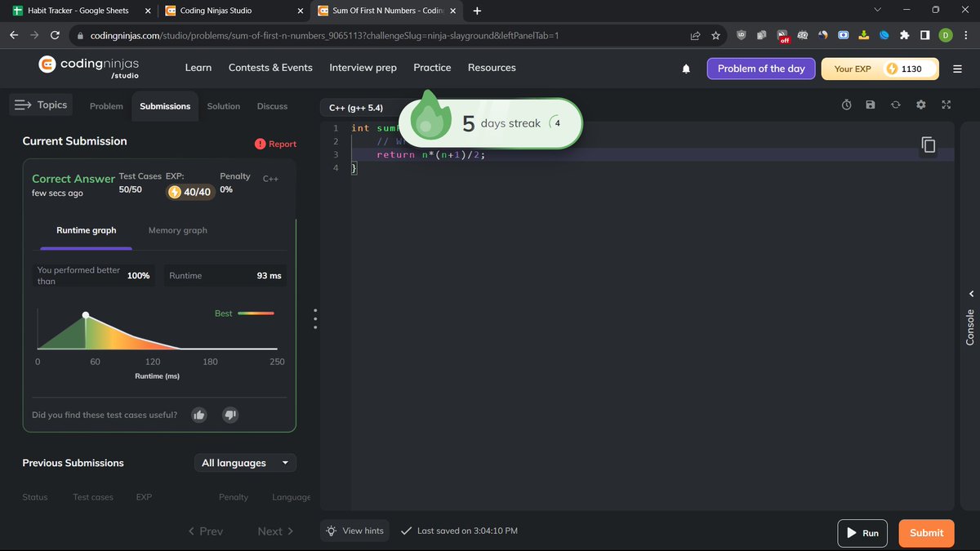
Task: Open Chrome three-dot menu
Action: point(966,36)
